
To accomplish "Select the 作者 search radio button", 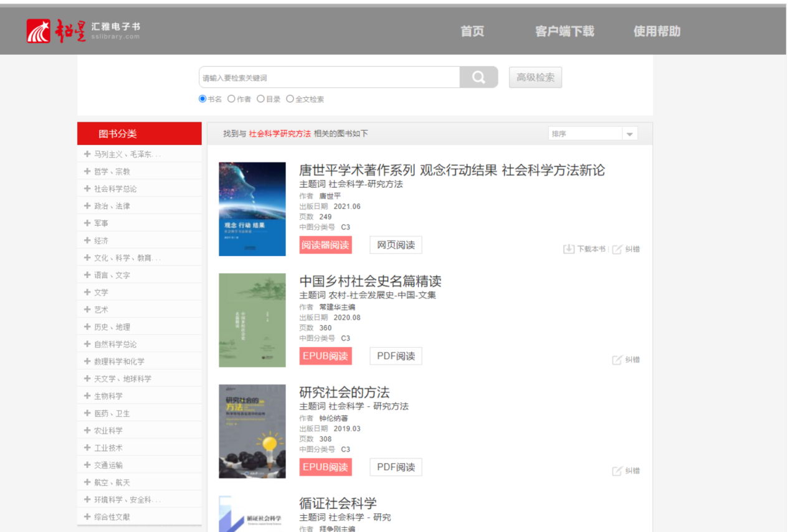I will pyautogui.click(x=231, y=98).
